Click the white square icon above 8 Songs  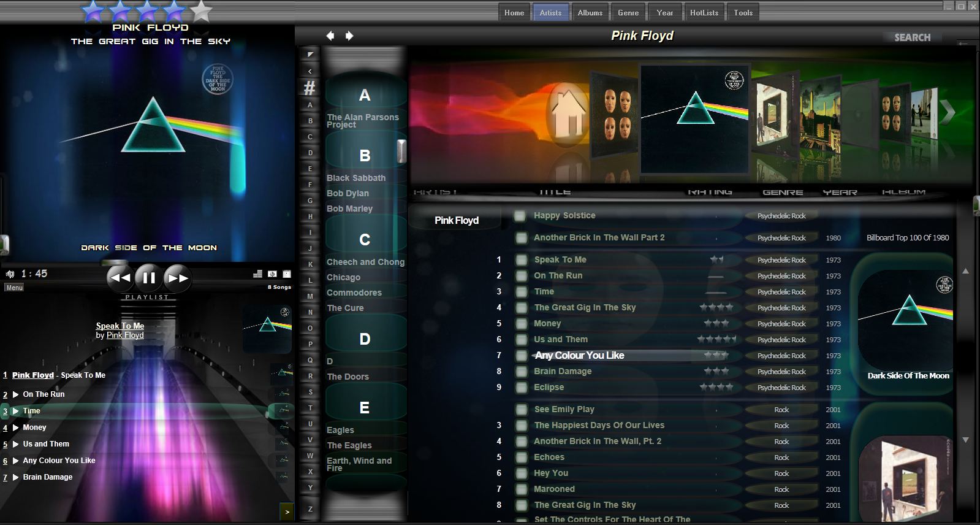pyautogui.click(x=287, y=274)
